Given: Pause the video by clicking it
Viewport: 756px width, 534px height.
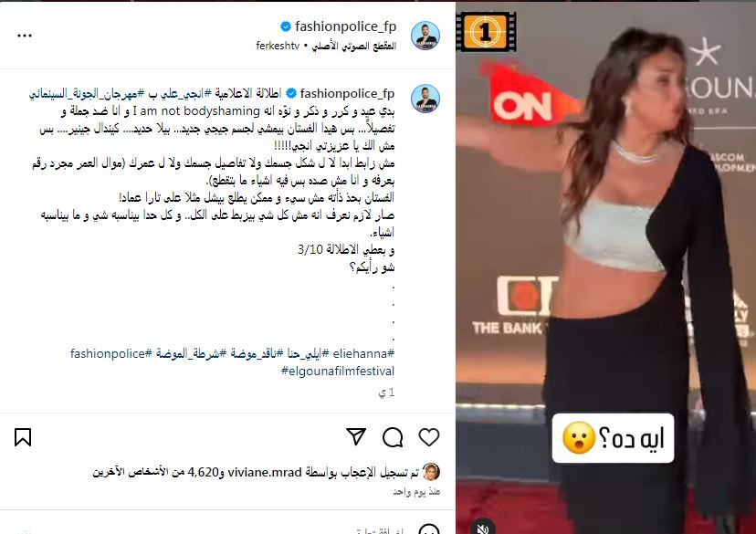Looking at the screenshot, I should point(605,270).
